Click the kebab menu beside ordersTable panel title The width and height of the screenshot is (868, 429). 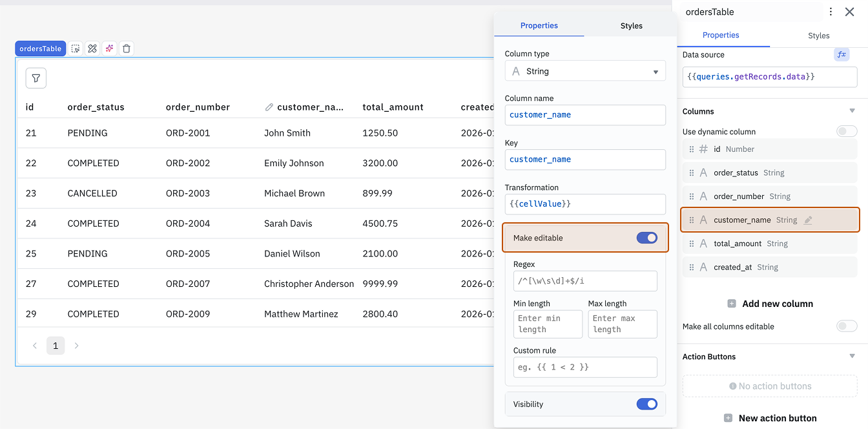(x=831, y=12)
